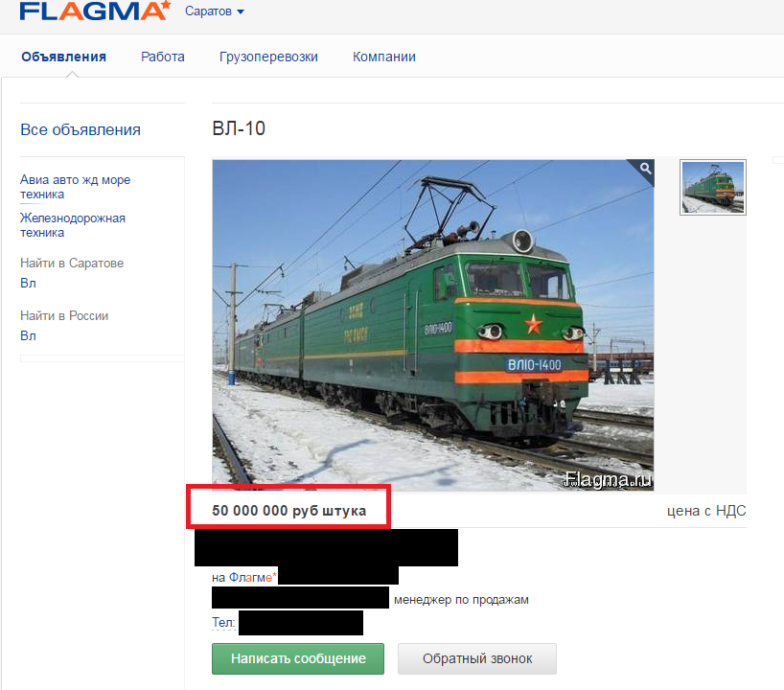Open Все объявления link
The width and height of the screenshot is (784, 690).
point(81,130)
